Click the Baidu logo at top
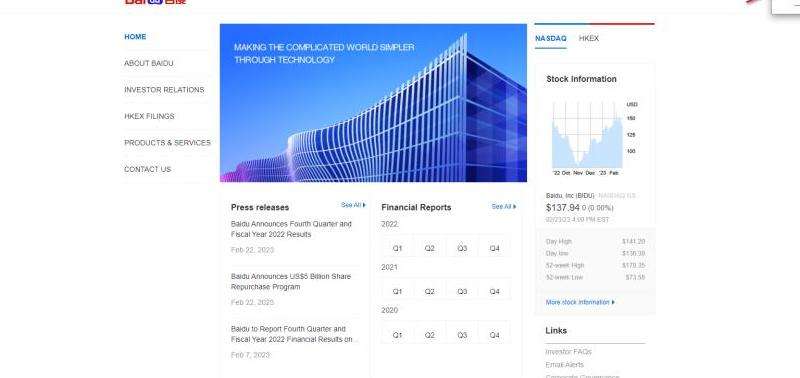Image resolution: width=800 pixels, height=378 pixels. pyautogui.click(x=155, y=2)
